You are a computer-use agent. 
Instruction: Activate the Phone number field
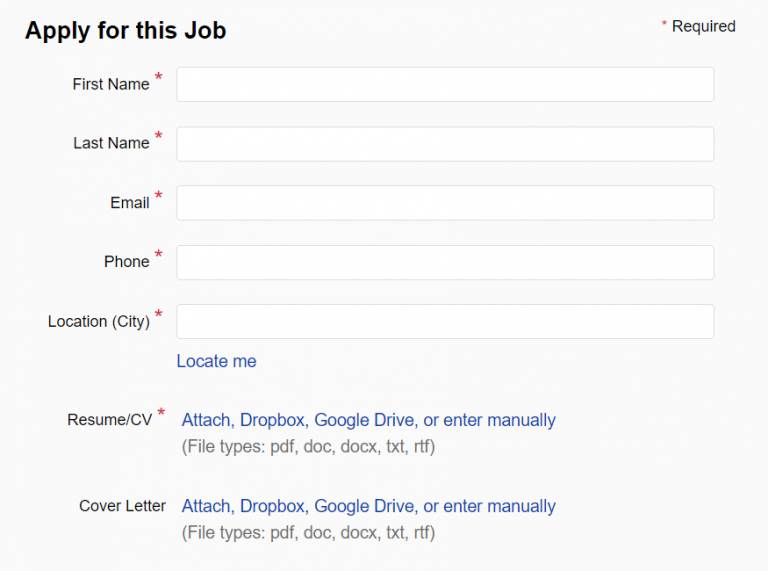(445, 262)
